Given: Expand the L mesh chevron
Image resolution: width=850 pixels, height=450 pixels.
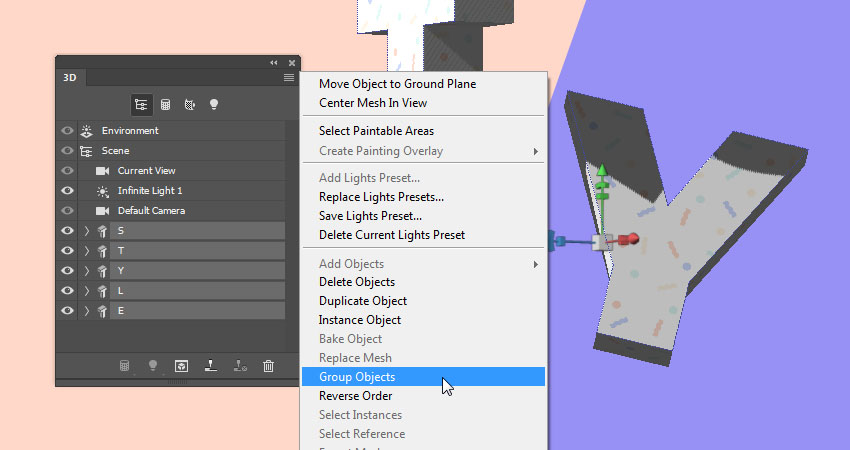Looking at the screenshot, I should pyautogui.click(x=87, y=291).
